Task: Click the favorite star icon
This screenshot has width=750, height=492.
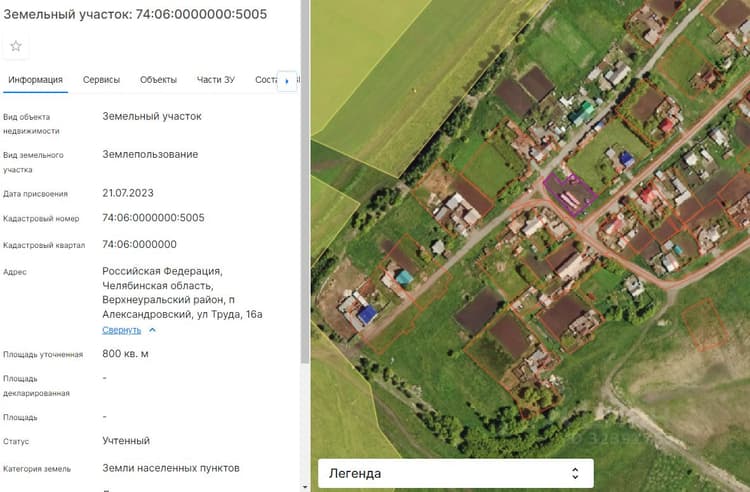Action: pos(16,46)
